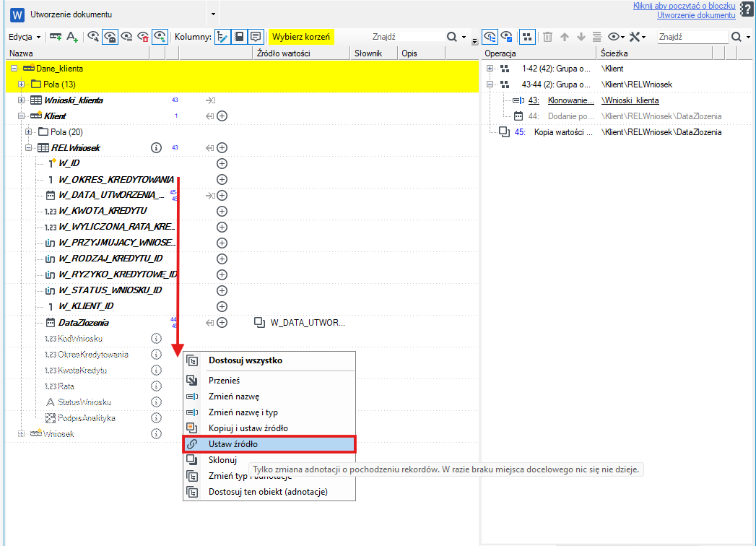Expand the Pola (13) folder
The width and height of the screenshot is (756, 546).
pyautogui.click(x=21, y=84)
